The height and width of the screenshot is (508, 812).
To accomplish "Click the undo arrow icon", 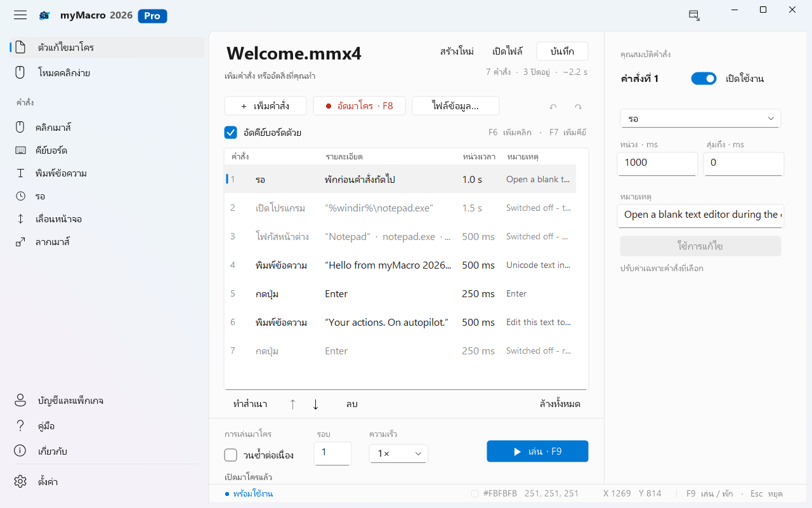I will pos(553,107).
